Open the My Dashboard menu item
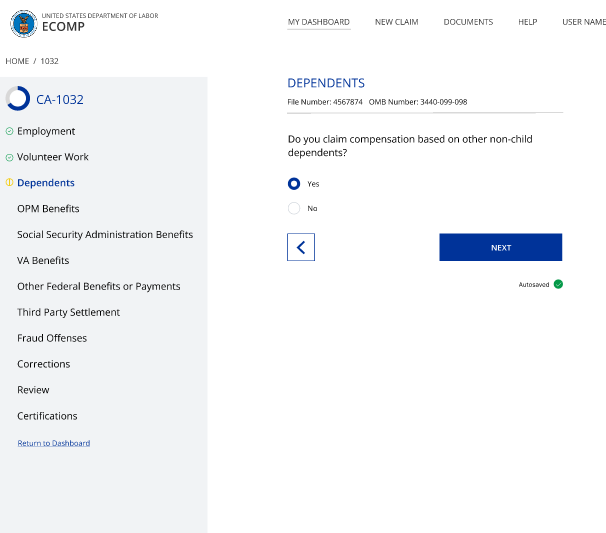This screenshot has width=606, height=533. 318,22
